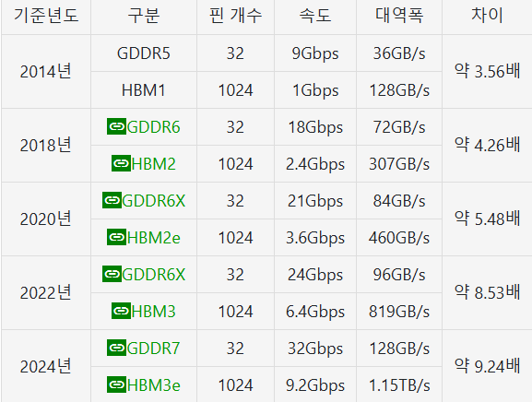Open the HBM3e link
This screenshot has height=402, width=532.
pos(144,384)
